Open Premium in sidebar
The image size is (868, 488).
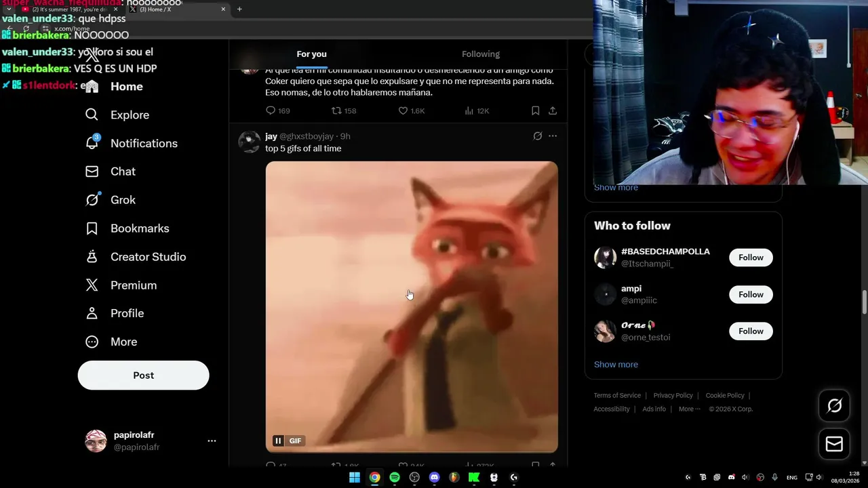point(121,286)
